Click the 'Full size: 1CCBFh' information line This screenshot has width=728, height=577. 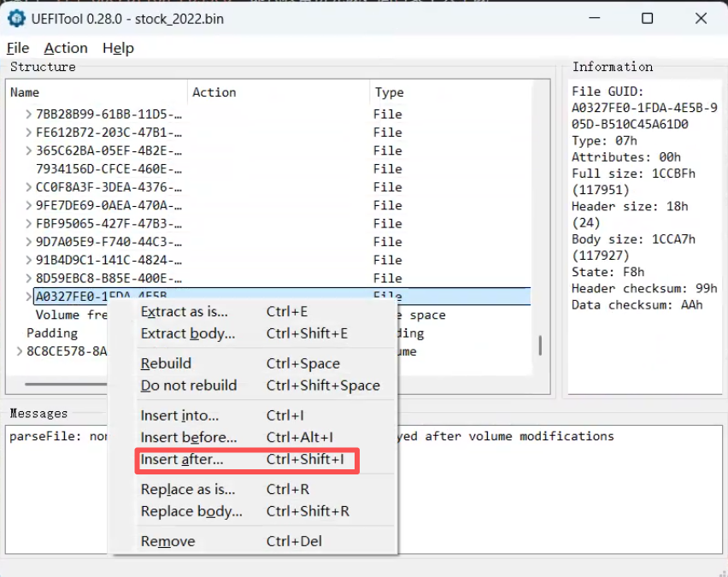coord(633,174)
